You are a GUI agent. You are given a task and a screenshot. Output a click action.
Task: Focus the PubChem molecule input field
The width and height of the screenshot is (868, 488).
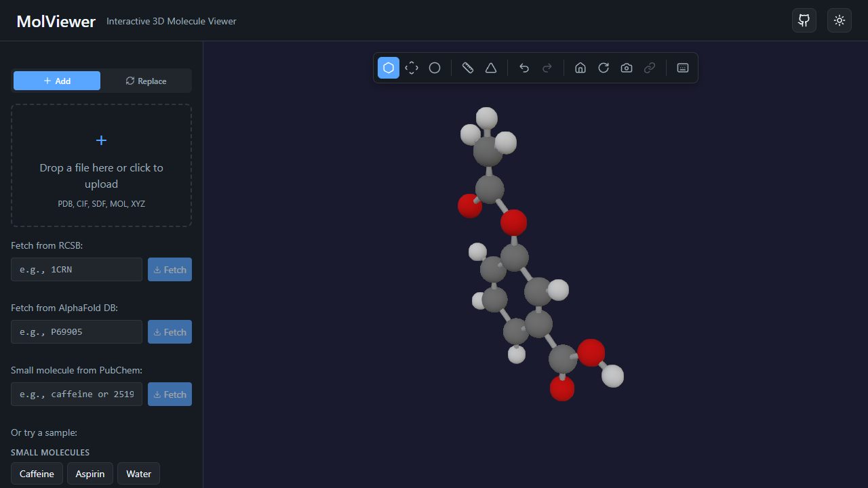pyautogui.click(x=77, y=394)
